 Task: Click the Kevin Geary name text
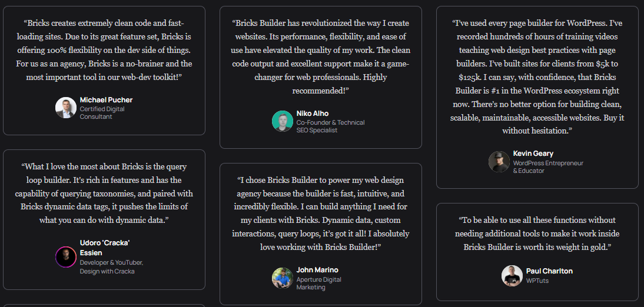point(533,153)
